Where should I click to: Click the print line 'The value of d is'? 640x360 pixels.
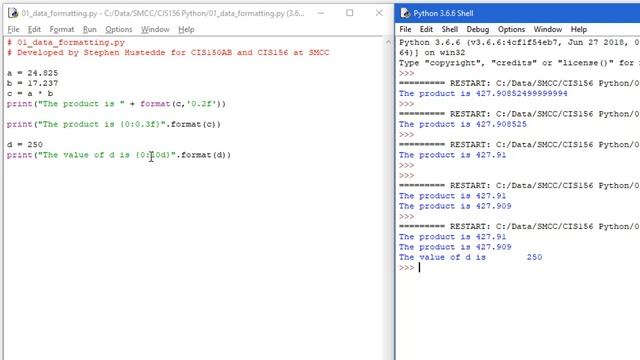coord(119,155)
